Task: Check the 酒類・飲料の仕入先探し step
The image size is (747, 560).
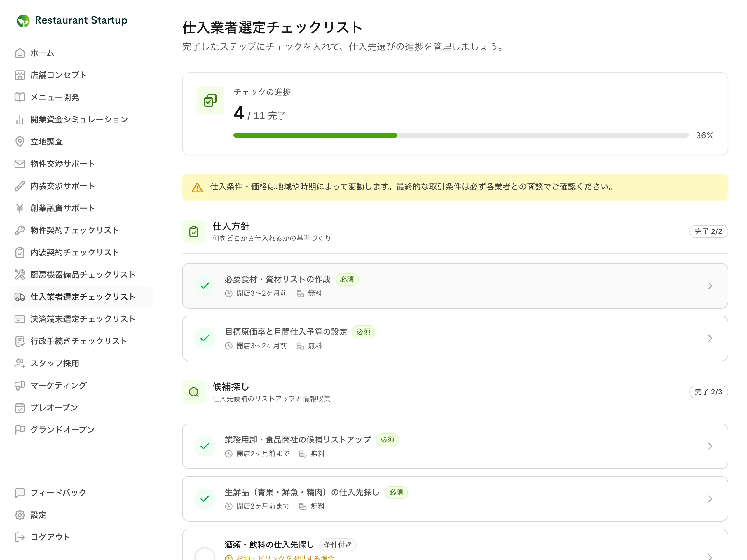Action: 205,554
